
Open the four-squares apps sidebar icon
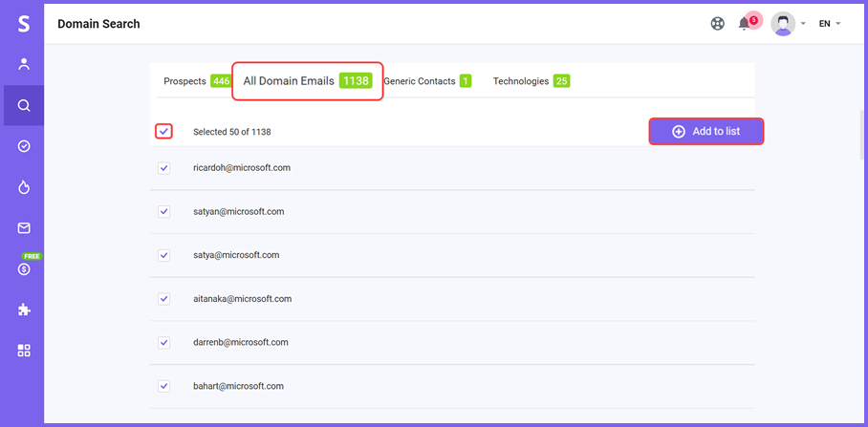point(24,351)
